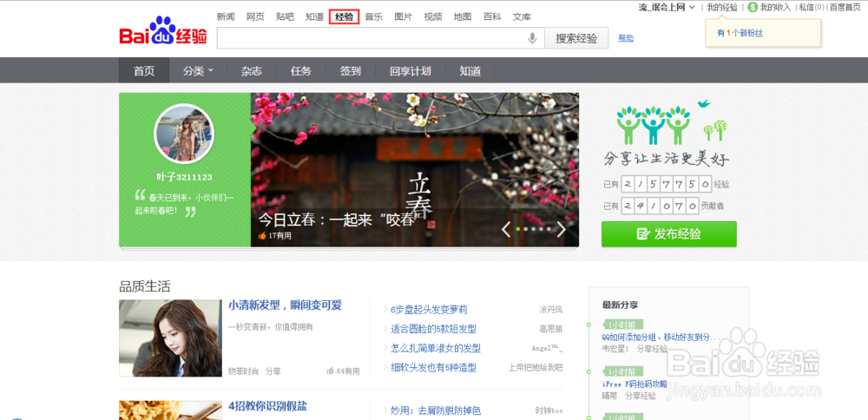
Task: Expand the 分类 dropdown in the nav bar
Action: click(198, 71)
